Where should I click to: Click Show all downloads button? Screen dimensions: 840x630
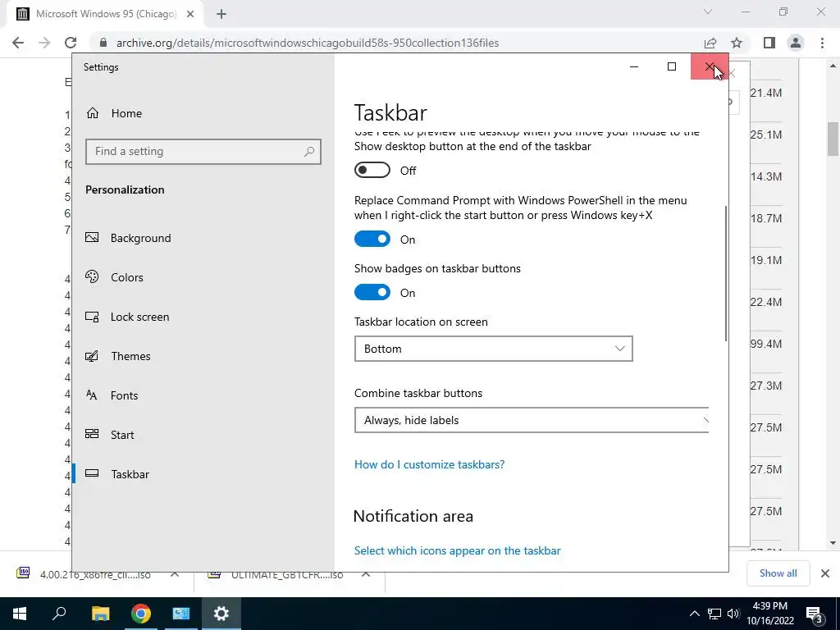point(778,573)
